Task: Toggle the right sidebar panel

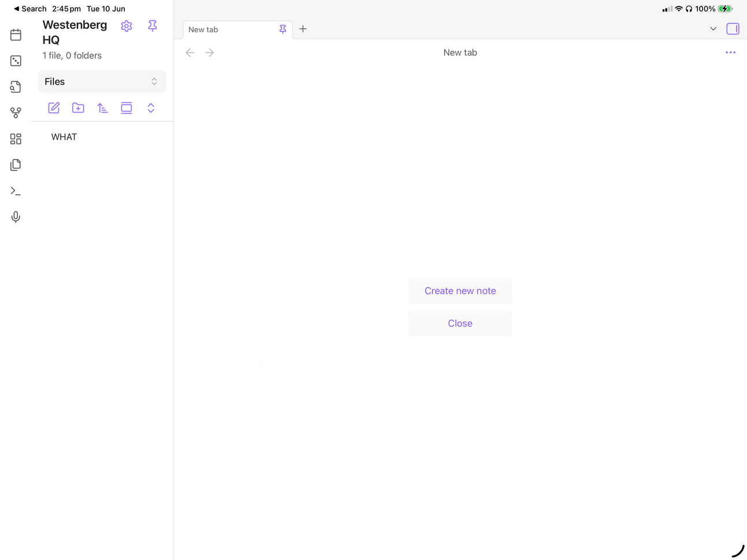Action: coord(733,29)
